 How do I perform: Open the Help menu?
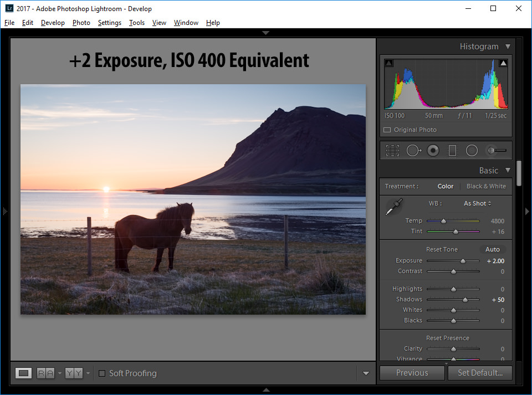click(x=213, y=22)
